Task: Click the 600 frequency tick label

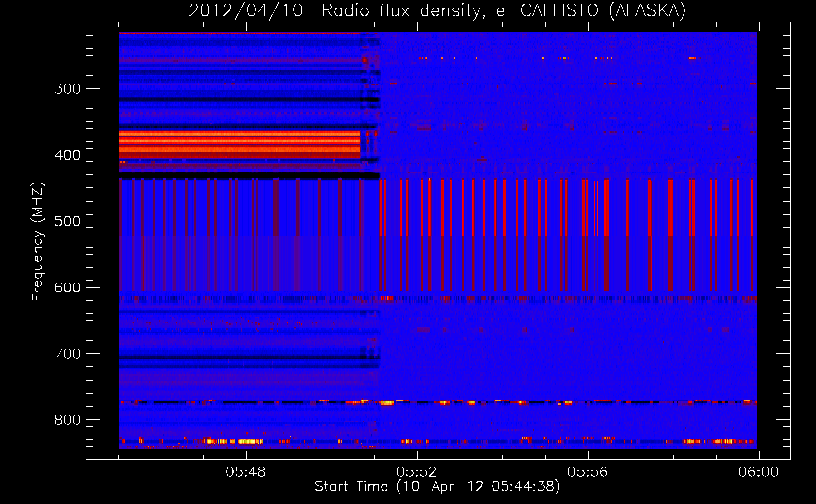Action: coord(68,288)
